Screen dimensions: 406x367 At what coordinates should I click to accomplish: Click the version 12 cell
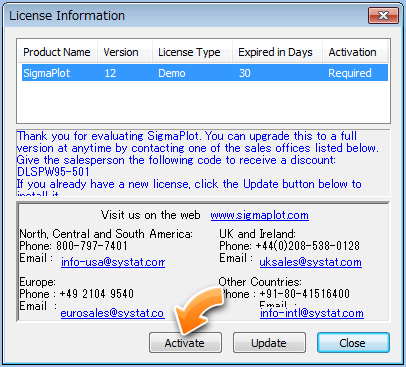[110, 73]
